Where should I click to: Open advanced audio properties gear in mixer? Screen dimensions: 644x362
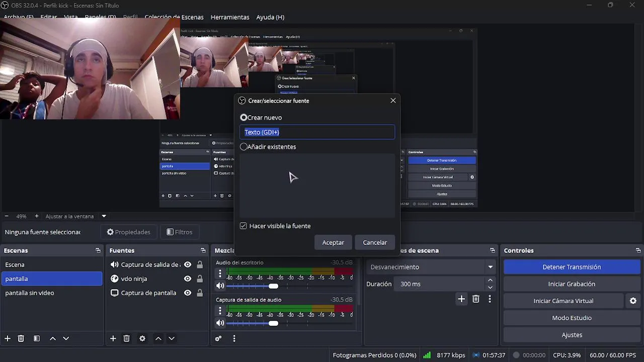(218, 338)
